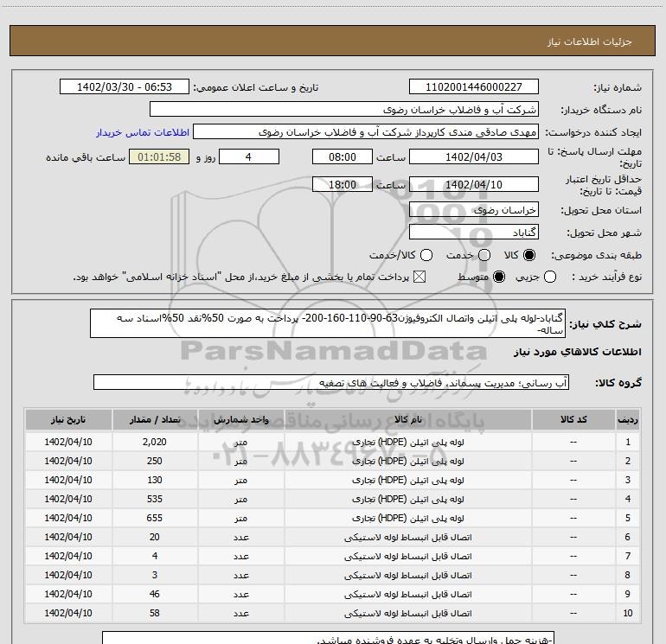Click the کد کالا column header

[x=573, y=419]
